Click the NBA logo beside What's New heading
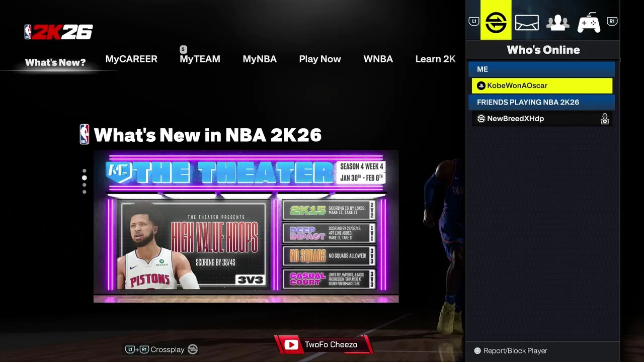The width and height of the screenshot is (644, 362). [x=85, y=135]
